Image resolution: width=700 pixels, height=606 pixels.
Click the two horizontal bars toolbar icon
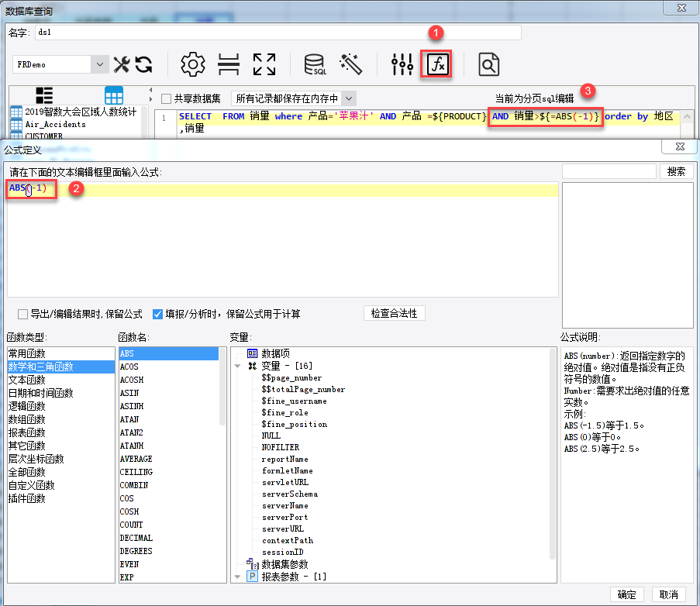[229, 64]
